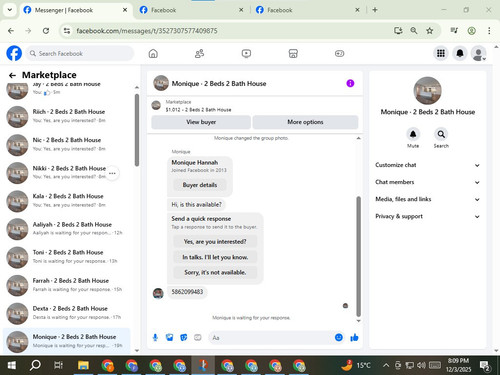Open Chrome three-dot menu
The image size is (500, 375).
point(489,31)
